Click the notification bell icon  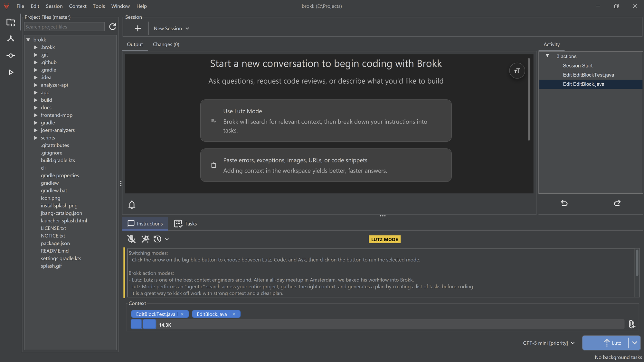[x=132, y=205]
